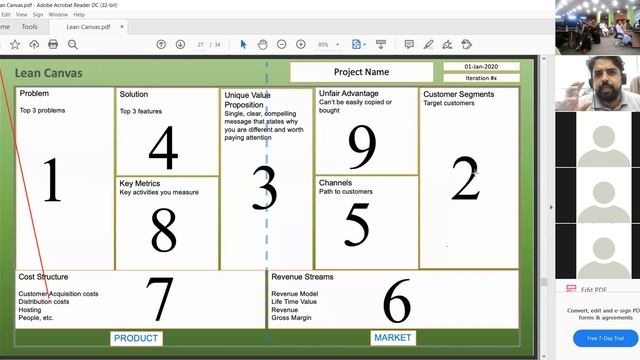The height and width of the screenshot is (360, 640).
Task: Click the 'PRODUCT' label
Action: tap(136, 338)
